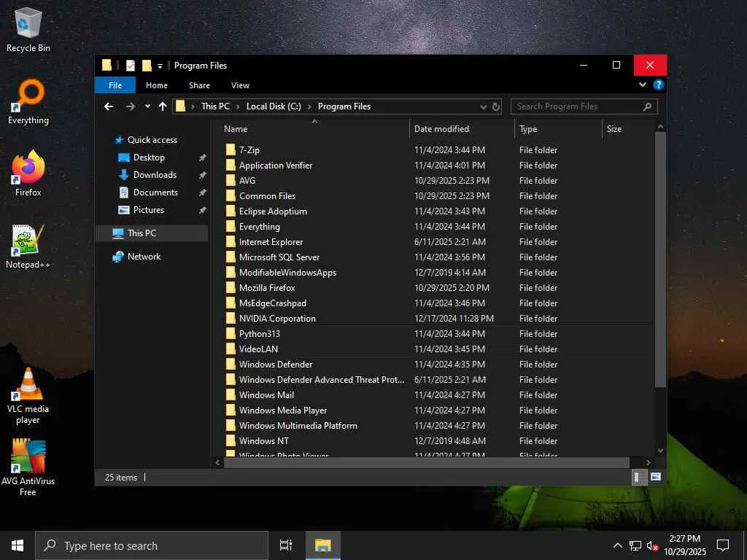The width and height of the screenshot is (747, 560).
Task: Launch the VLC media player shortcut
Action: tap(28, 395)
